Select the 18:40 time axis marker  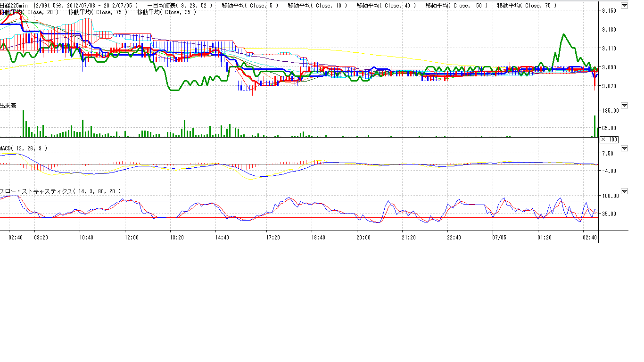click(x=318, y=238)
